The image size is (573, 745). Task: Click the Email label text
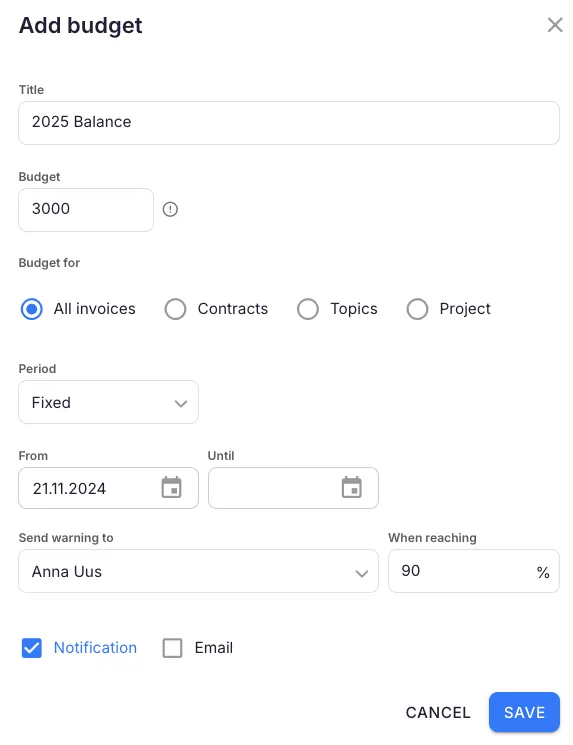214,648
